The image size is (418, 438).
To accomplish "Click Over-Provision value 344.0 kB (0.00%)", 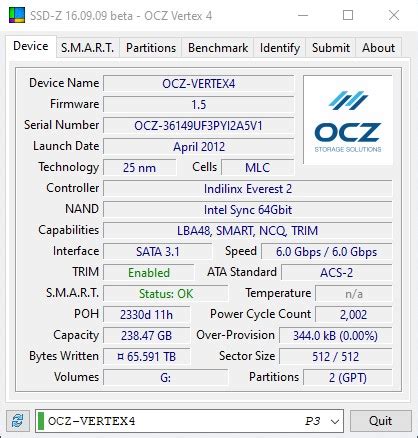I will (x=336, y=336).
